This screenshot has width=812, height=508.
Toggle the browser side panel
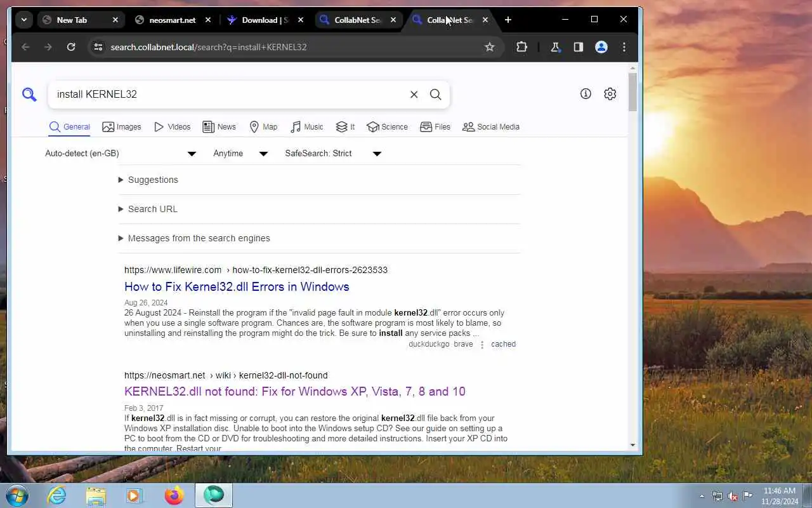pyautogui.click(x=578, y=47)
